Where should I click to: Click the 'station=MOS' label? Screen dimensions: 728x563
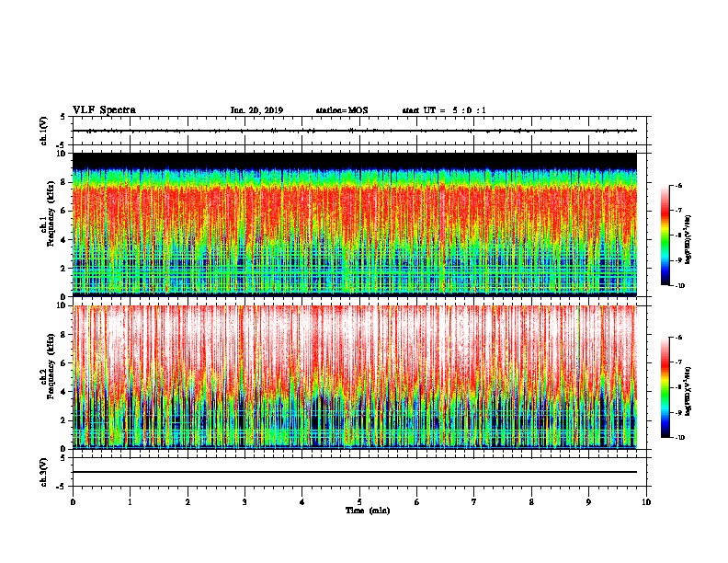click(342, 110)
